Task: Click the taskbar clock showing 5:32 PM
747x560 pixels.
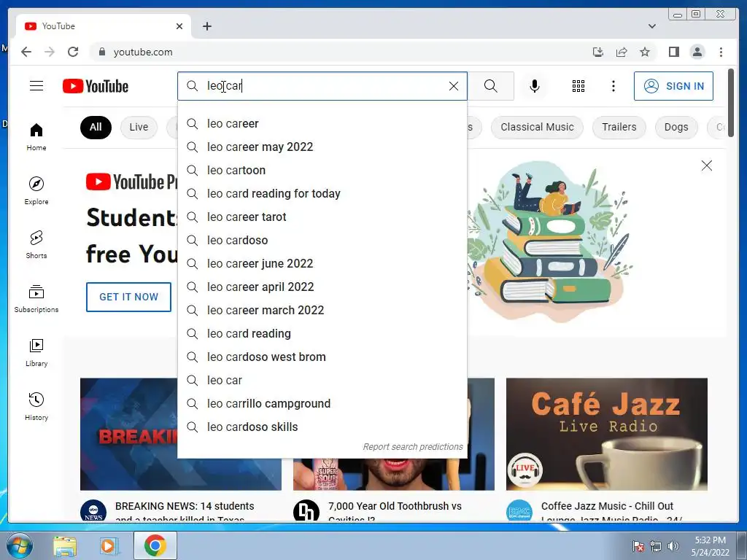Action: 710,545
